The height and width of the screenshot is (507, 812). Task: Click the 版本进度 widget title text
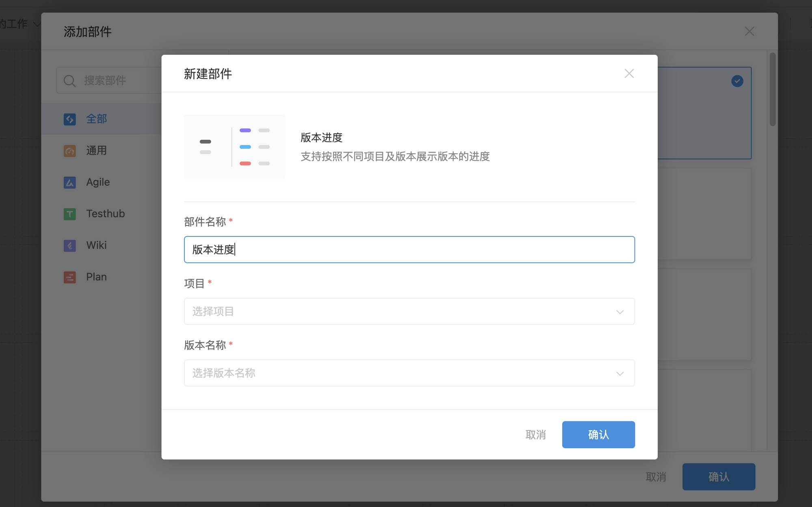click(x=322, y=138)
